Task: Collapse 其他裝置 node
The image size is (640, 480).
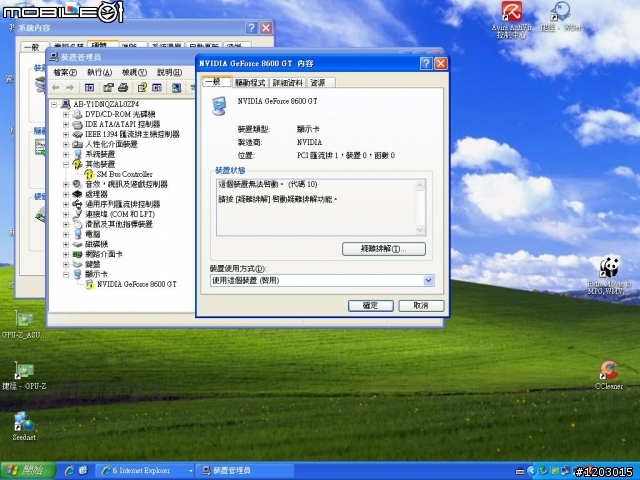Action: pyautogui.click(x=66, y=164)
